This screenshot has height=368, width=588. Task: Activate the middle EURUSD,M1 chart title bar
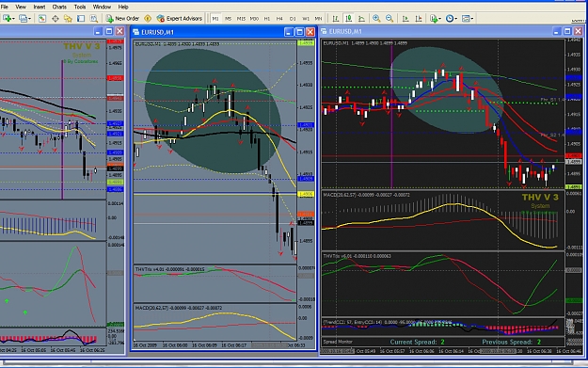pos(223,32)
